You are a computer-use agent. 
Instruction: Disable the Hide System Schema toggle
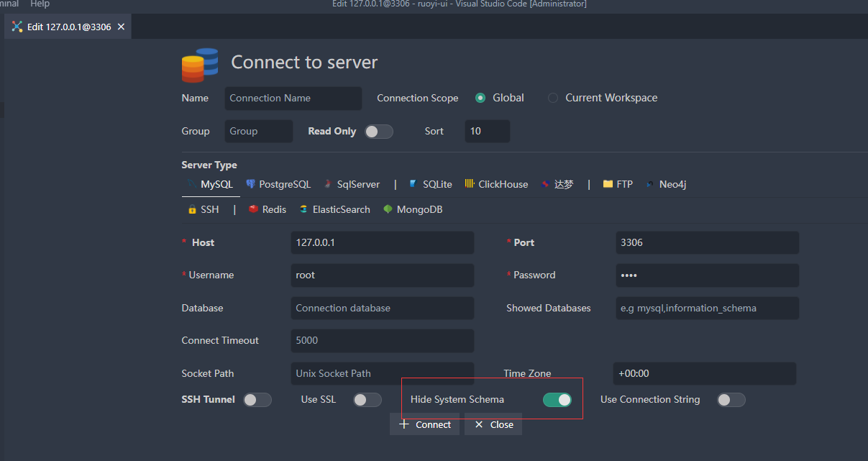(557, 399)
